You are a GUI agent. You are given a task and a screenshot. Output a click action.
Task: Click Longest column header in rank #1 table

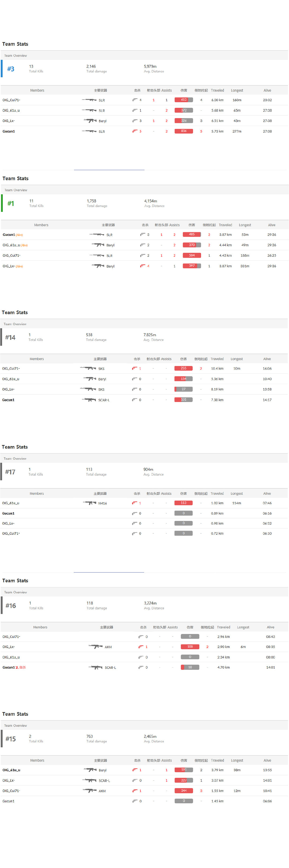click(x=245, y=225)
